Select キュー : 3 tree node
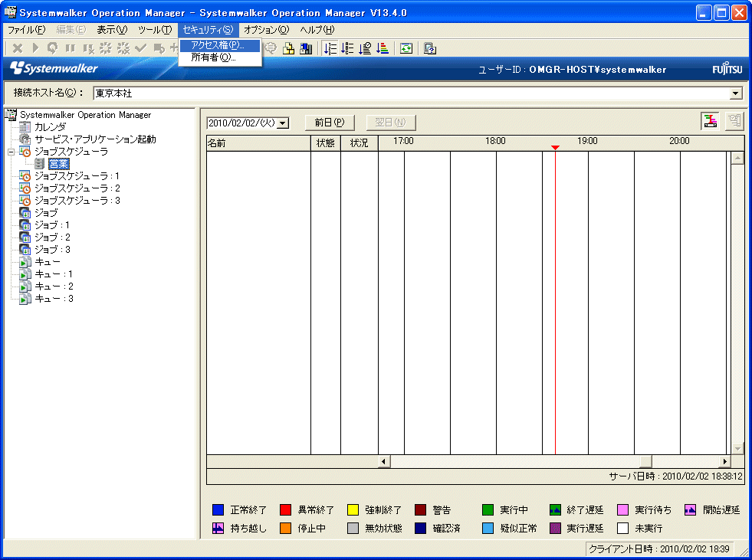This screenshot has width=752, height=560. [54, 299]
